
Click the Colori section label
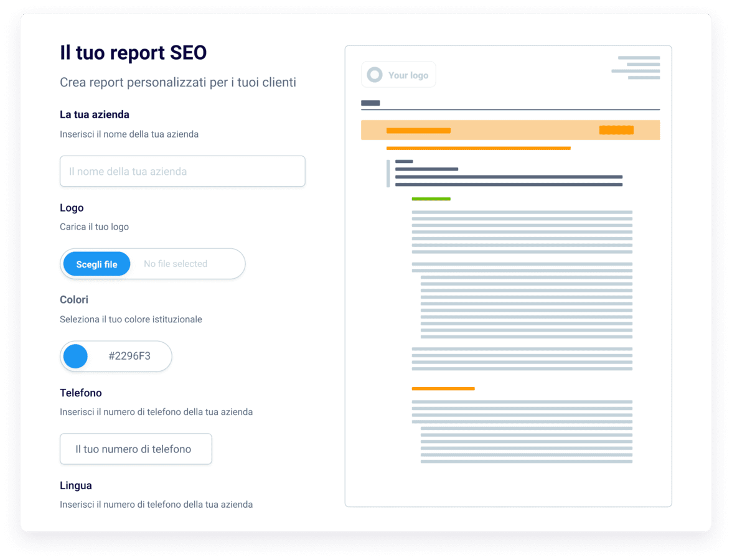click(74, 299)
